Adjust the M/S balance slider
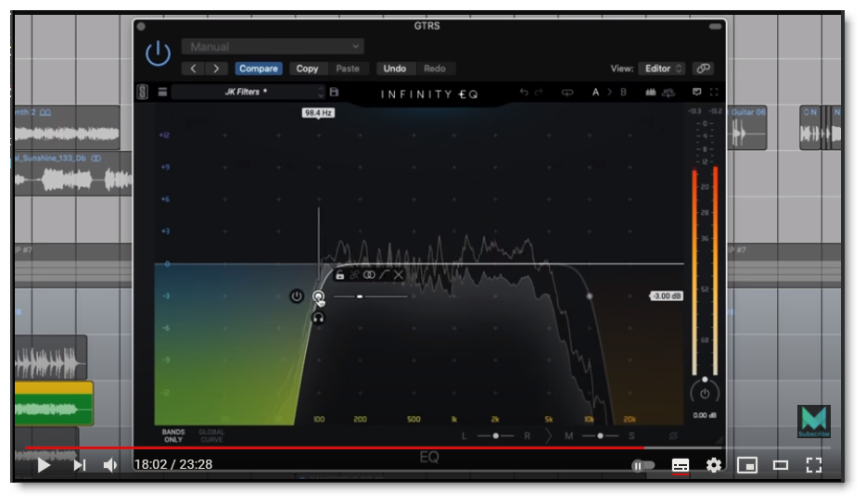The height and width of the screenshot is (504, 866). pyautogui.click(x=600, y=436)
